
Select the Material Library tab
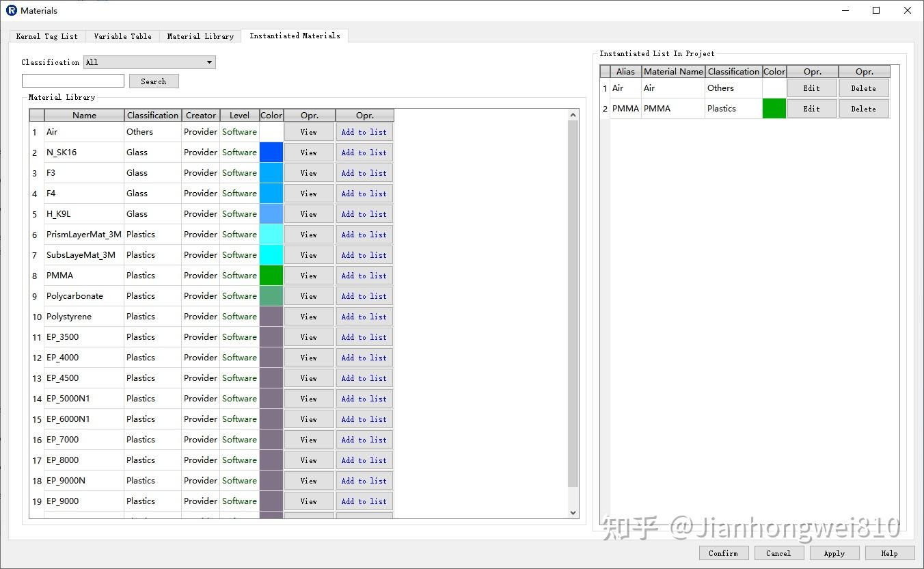coord(200,36)
